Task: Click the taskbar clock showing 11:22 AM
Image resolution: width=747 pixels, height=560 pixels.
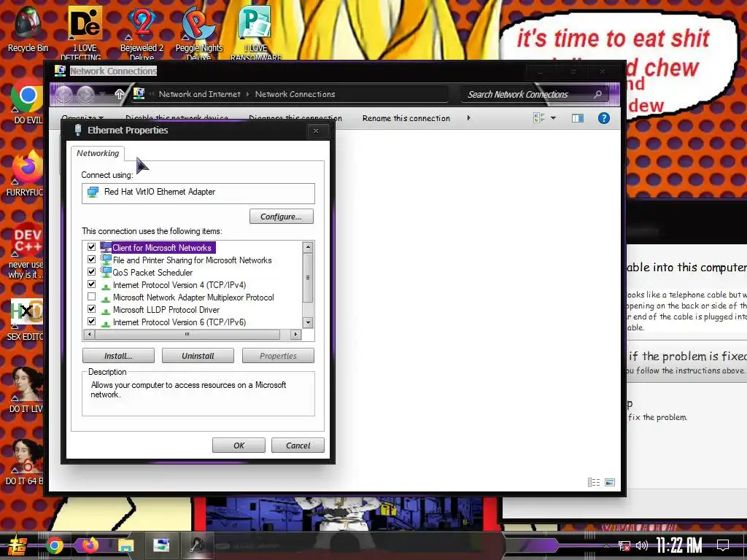Action: point(678,545)
